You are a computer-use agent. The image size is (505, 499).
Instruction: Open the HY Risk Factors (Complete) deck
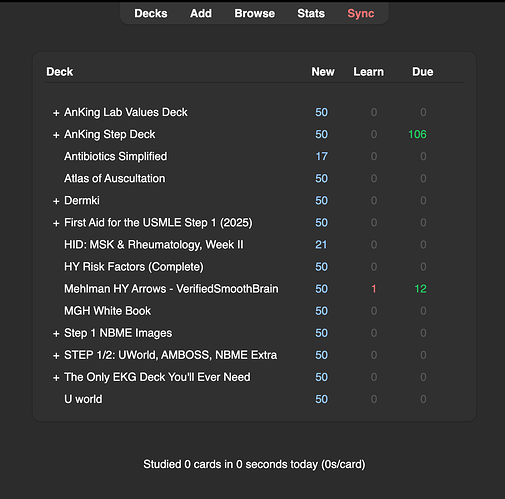(134, 267)
